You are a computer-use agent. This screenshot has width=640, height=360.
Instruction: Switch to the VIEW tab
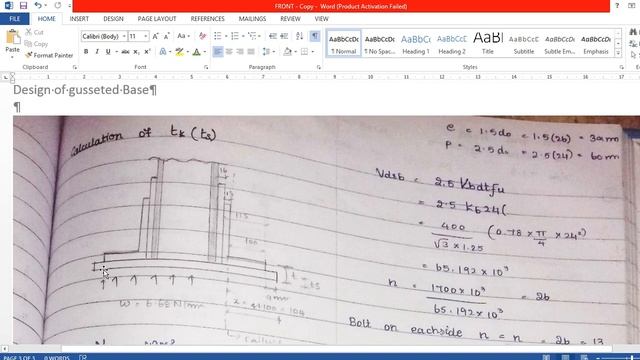click(321, 19)
